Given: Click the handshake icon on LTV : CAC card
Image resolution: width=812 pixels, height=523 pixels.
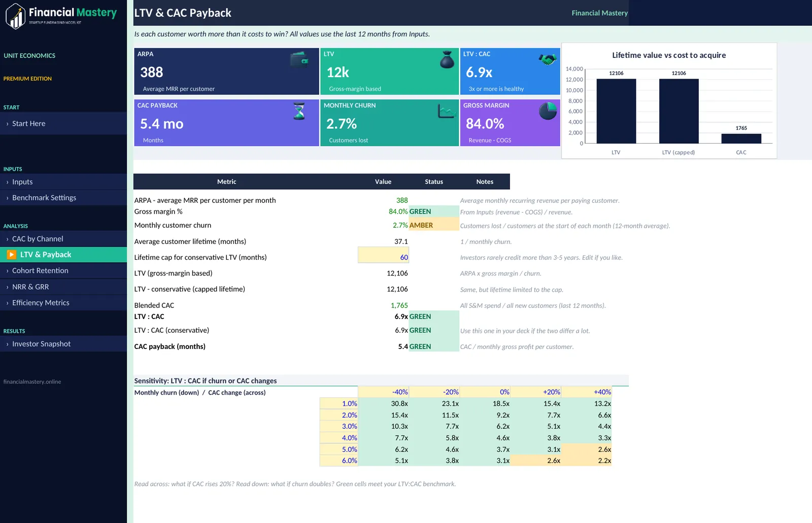Looking at the screenshot, I should (548, 59).
